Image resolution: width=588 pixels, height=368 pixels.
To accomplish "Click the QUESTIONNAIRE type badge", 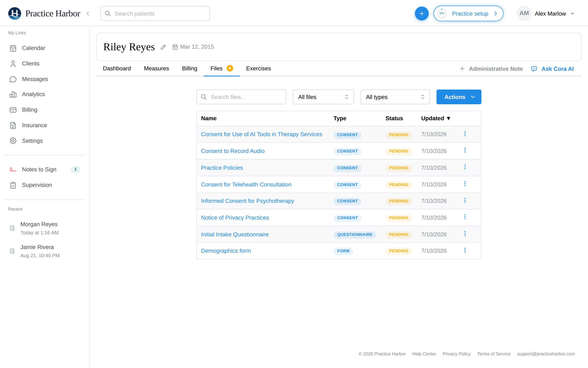I will pos(354,235).
